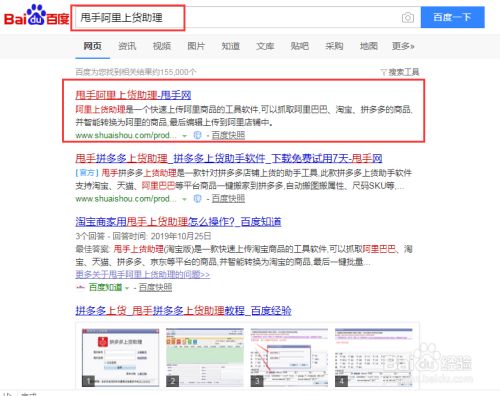
Task: Click the 百度知道 paw icon
Action: [x=80, y=287]
